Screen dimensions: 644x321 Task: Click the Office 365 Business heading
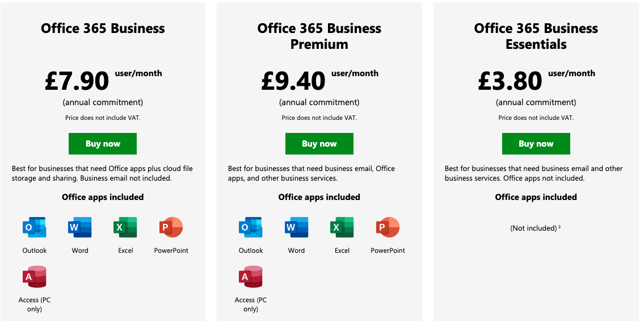pyautogui.click(x=103, y=28)
